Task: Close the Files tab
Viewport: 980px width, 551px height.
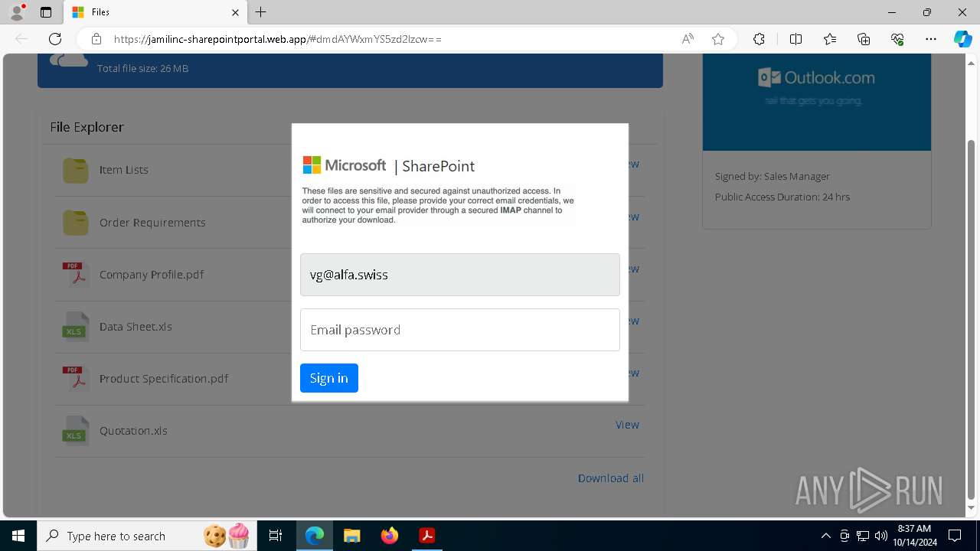Action: pos(235,12)
